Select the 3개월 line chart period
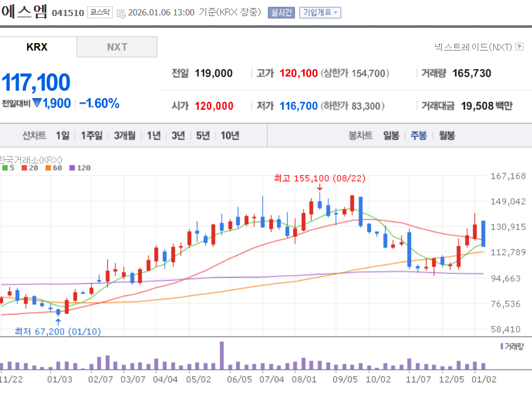 click(125, 136)
